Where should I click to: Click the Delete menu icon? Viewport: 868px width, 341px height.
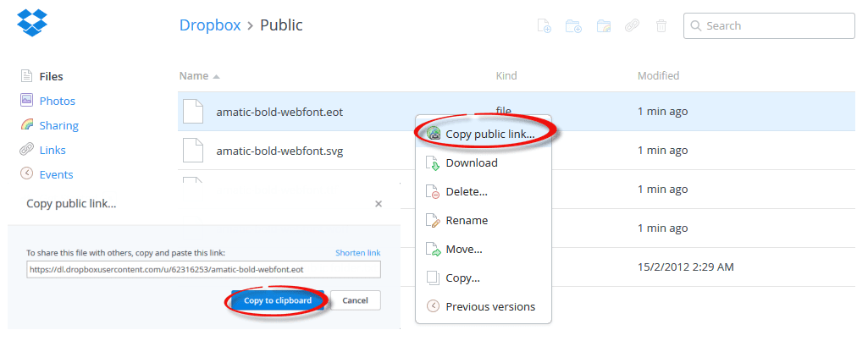[433, 192]
